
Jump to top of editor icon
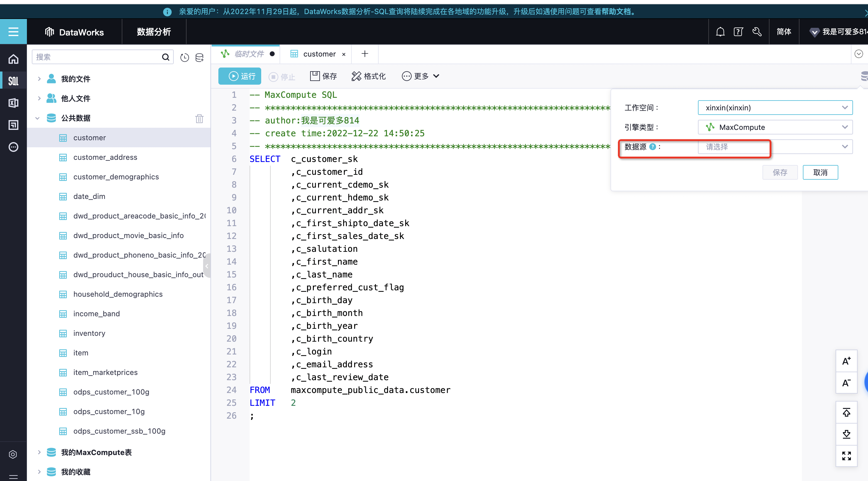[846, 412]
